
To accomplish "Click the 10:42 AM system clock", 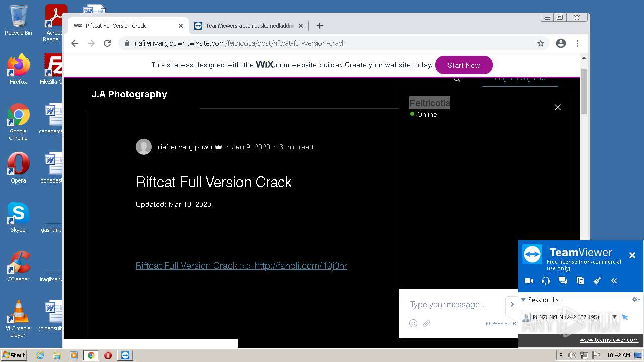I will 618,355.
